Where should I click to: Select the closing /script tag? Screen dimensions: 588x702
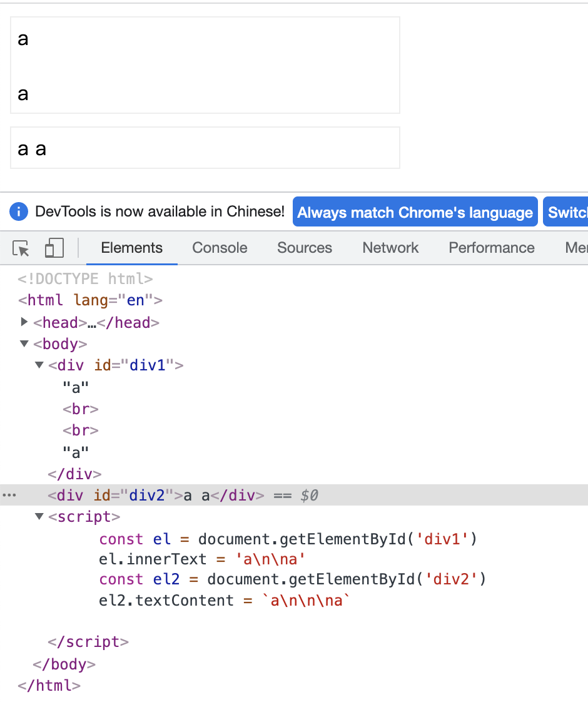(88, 641)
